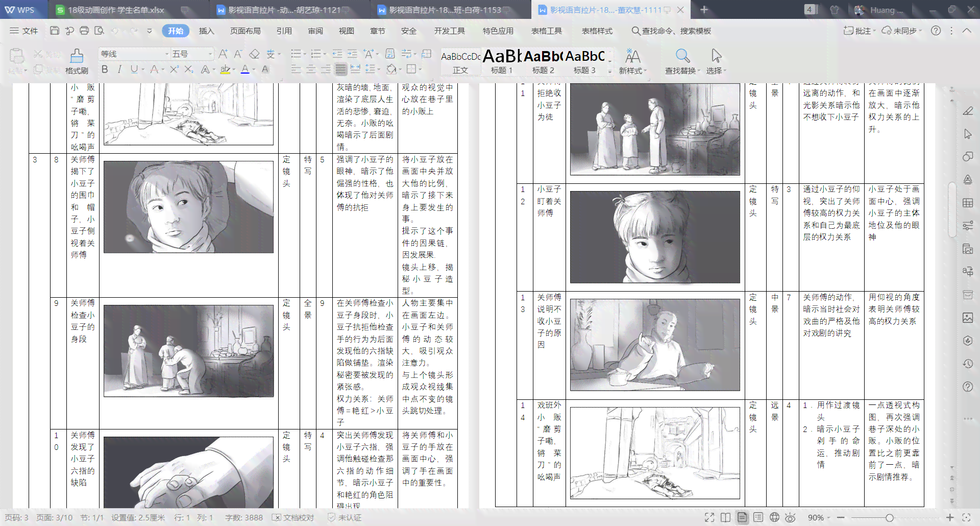Image resolution: width=980 pixels, height=526 pixels.
Task: Toggle Subscript formatting
Action: (189, 69)
